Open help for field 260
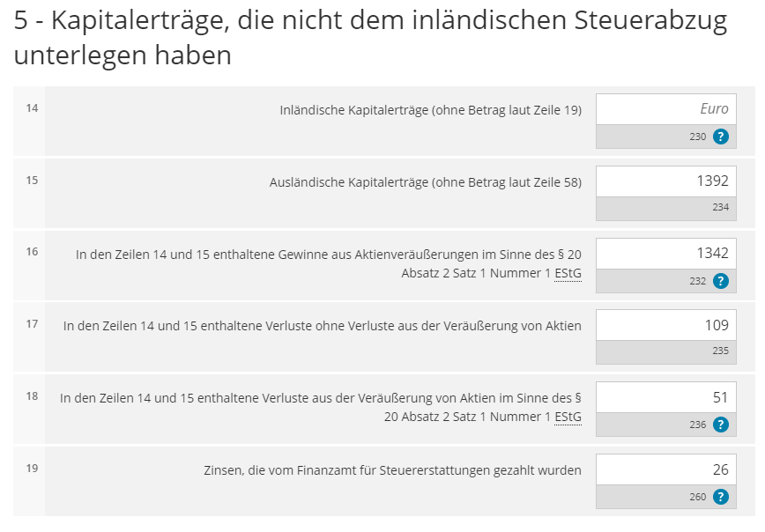The height and width of the screenshot is (532, 765). pos(720,497)
